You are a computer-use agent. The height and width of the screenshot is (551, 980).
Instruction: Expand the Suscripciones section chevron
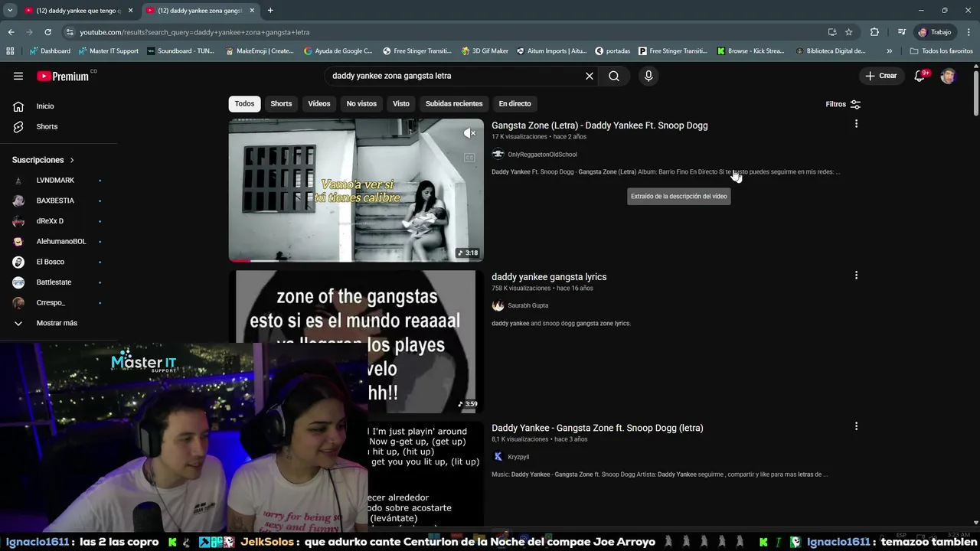pyautogui.click(x=72, y=160)
